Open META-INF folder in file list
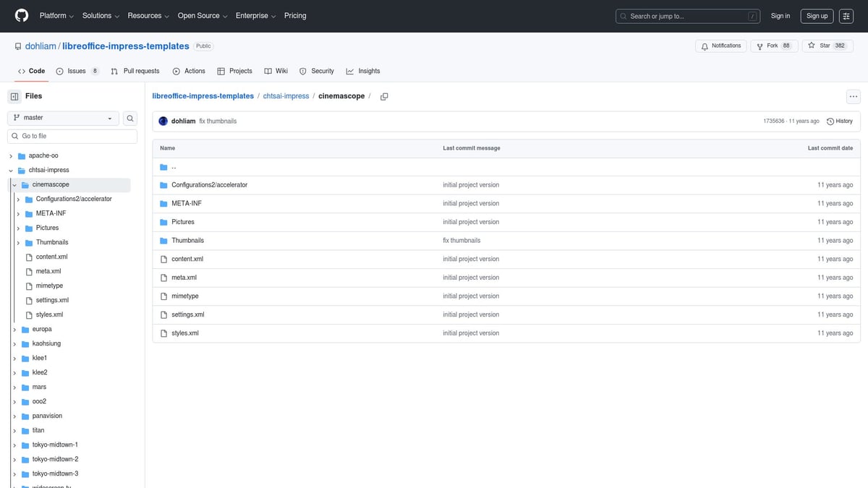The height and width of the screenshot is (488, 868). (187, 203)
